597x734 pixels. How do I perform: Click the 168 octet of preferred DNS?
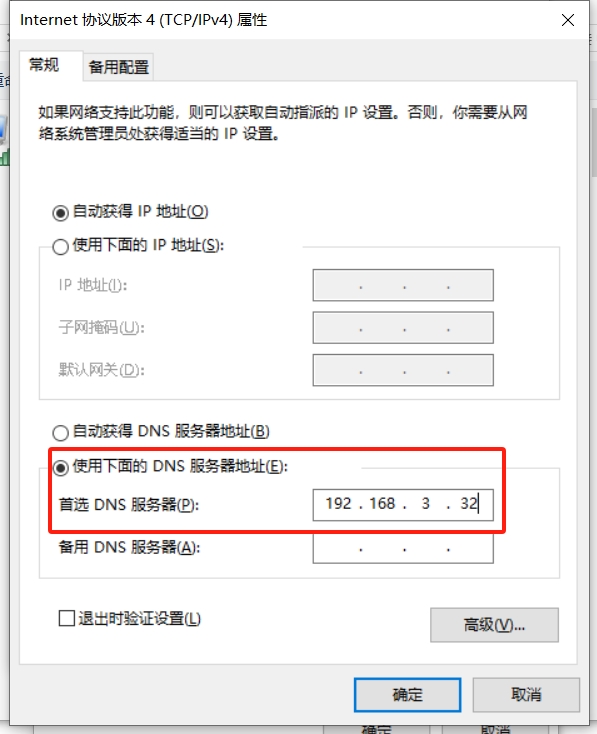click(x=382, y=504)
